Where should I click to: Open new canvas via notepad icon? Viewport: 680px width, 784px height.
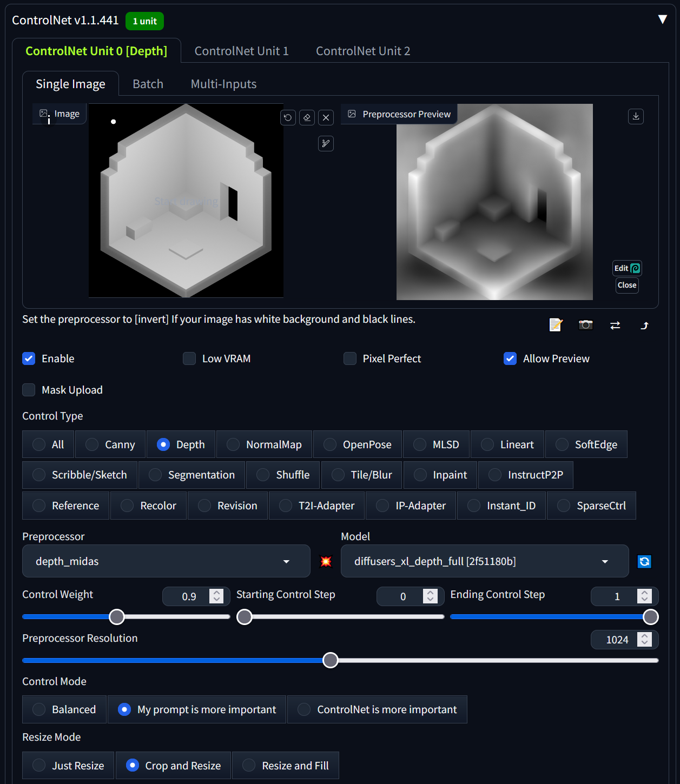coord(556,325)
